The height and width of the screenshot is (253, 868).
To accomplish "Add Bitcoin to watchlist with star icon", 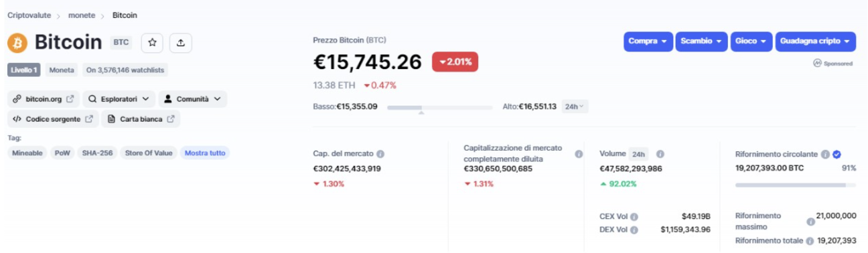I will click(152, 42).
